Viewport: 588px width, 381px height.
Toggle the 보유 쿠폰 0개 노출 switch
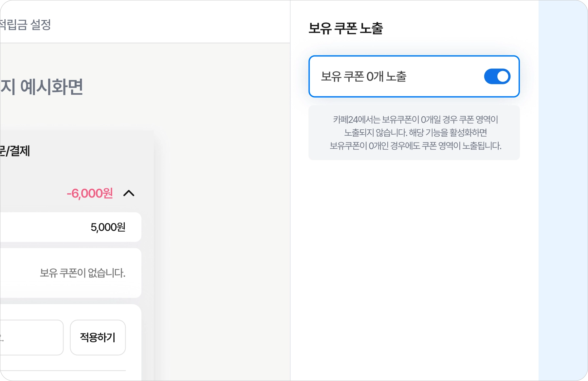pos(497,76)
